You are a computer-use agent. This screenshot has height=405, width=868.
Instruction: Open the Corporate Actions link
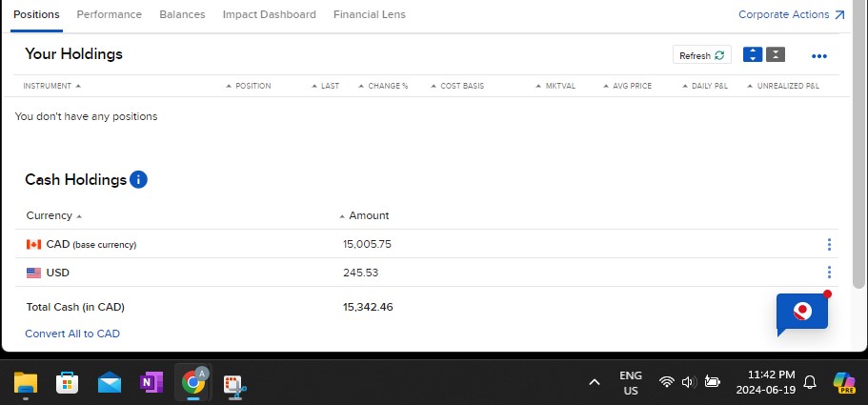[791, 14]
